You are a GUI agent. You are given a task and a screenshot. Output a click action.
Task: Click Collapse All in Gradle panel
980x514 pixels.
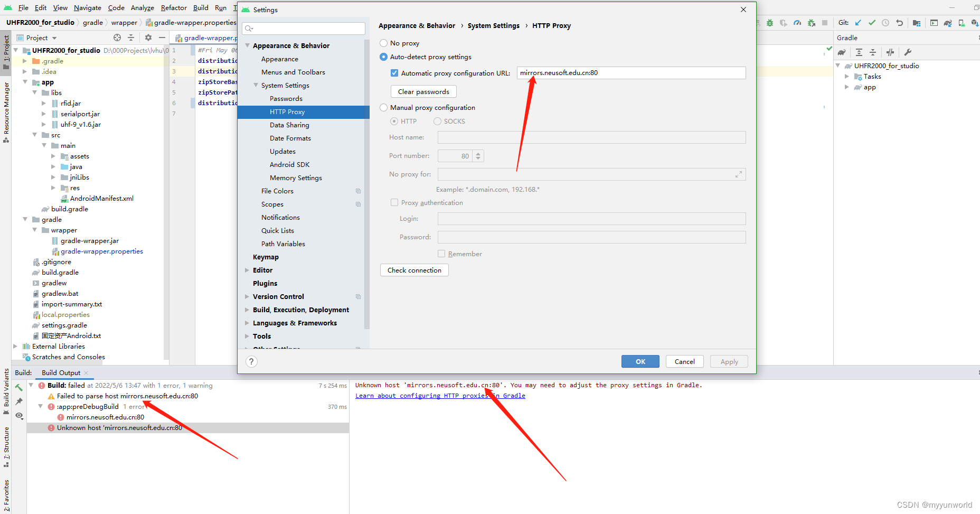(x=873, y=52)
